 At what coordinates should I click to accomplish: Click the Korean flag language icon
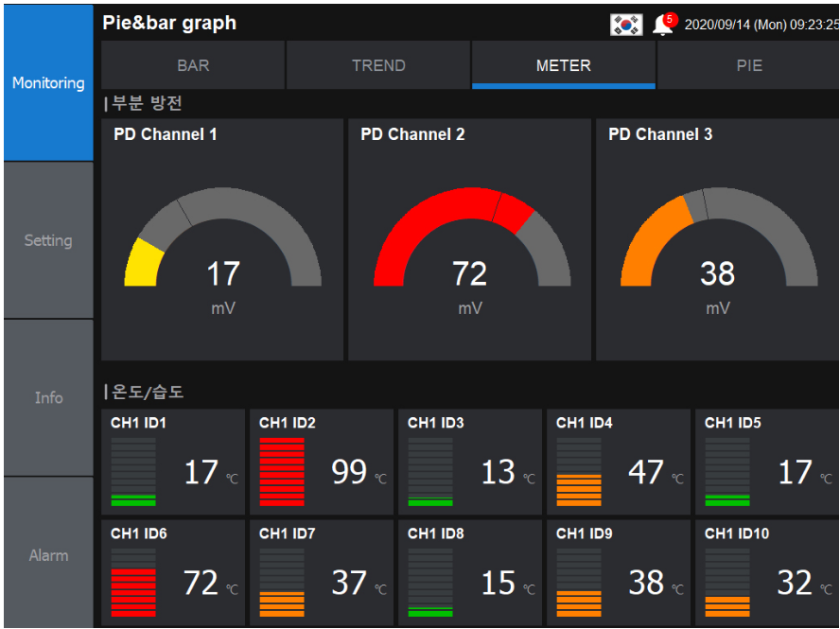(x=626, y=25)
